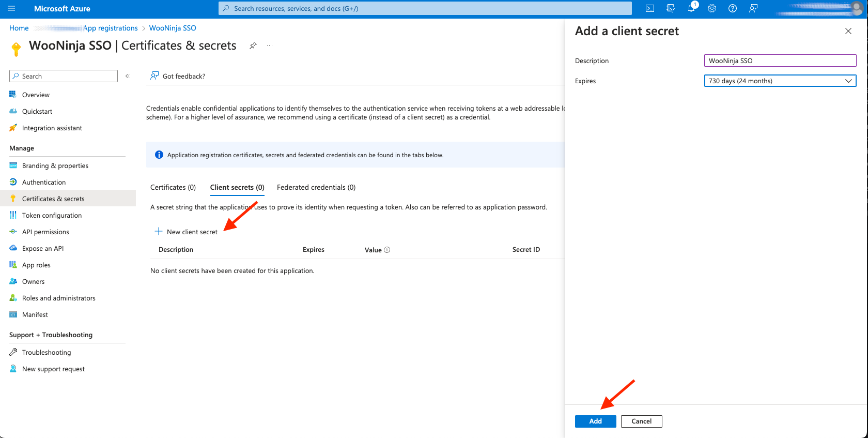Click the Overview icon in sidebar
Image resolution: width=868 pixels, height=438 pixels.
13,95
